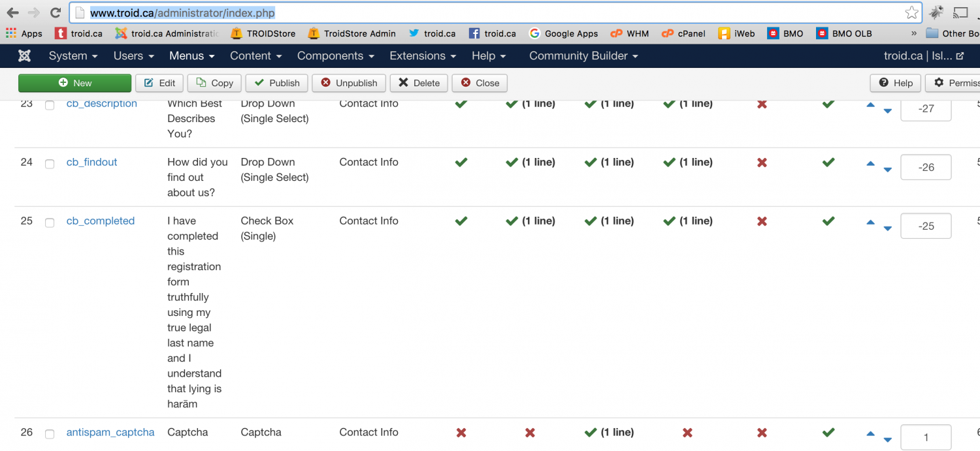Open the cb_completed field link

pyautogui.click(x=101, y=221)
